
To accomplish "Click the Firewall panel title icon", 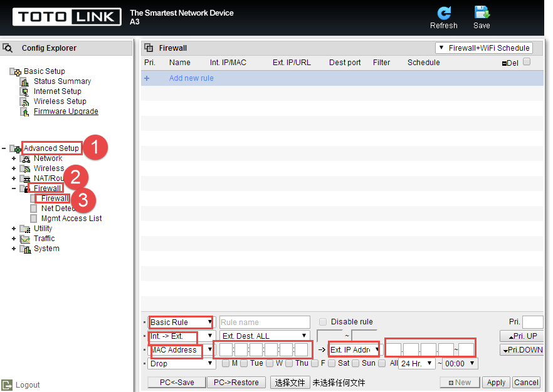I will [149, 48].
